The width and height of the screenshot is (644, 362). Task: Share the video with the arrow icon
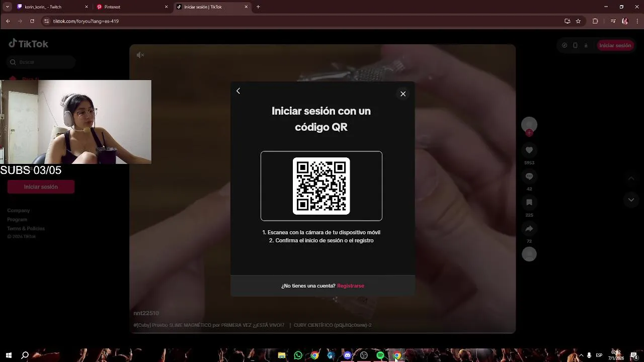coord(529,228)
